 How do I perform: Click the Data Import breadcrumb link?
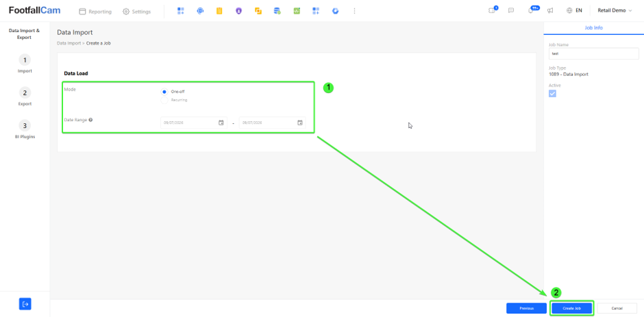[x=69, y=43]
